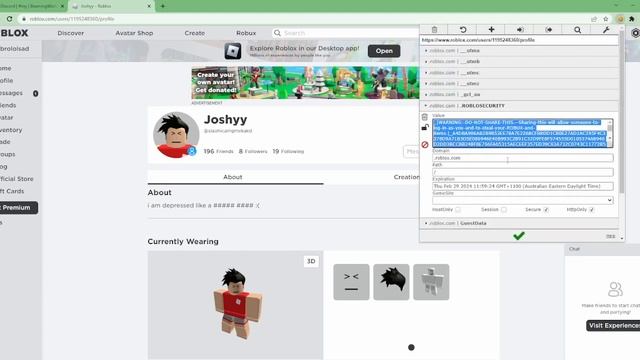The height and width of the screenshot is (360, 640).
Task: Delete .ROBLOSECURITY cookie with small trash icon
Action: click(424, 118)
